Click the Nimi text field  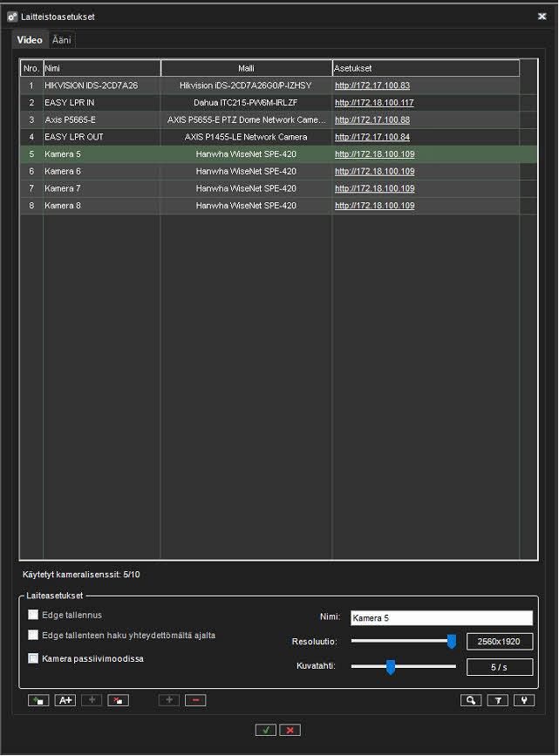[440, 618]
